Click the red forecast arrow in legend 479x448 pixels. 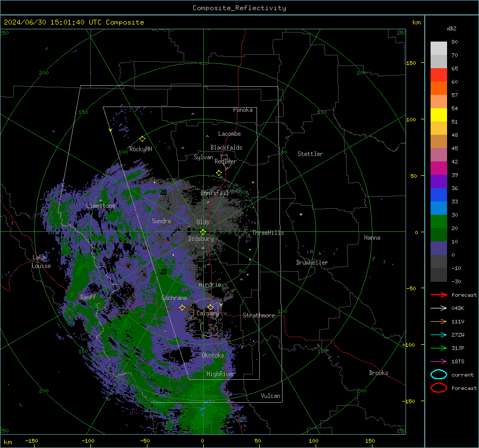tap(439, 295)
